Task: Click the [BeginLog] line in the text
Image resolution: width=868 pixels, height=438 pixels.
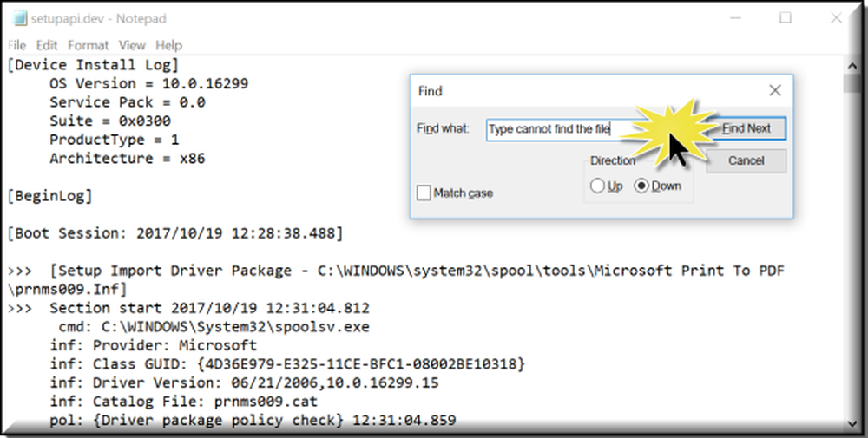Action: click(x=49, y=196)
